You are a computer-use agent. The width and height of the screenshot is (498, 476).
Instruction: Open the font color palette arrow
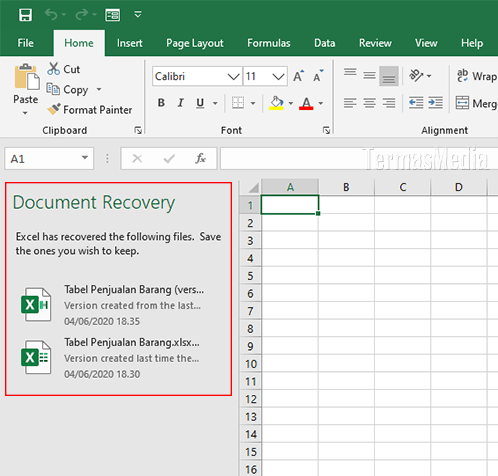pyautogui.click(x=321, y=103)
